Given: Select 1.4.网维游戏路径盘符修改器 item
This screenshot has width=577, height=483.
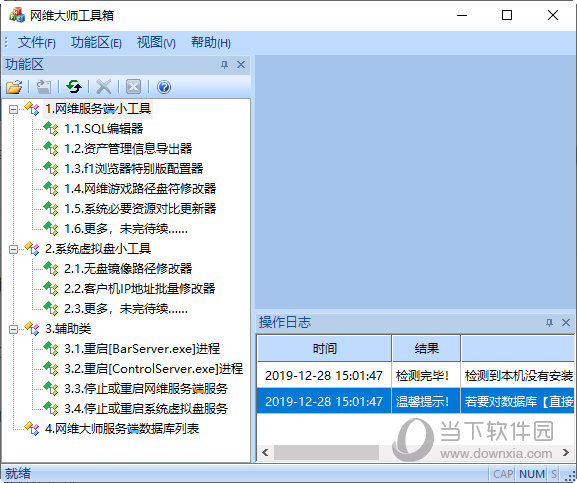Looking at the screenshot, I should (140, 188).
